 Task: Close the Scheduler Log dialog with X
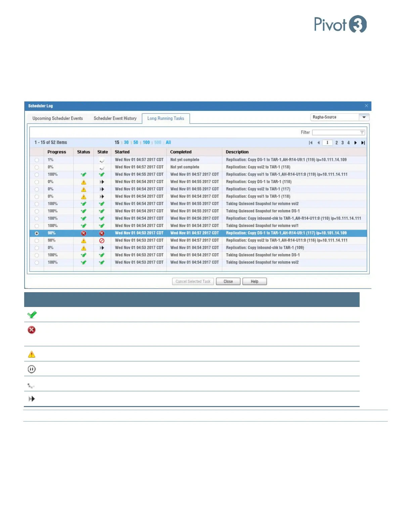click(x=366, y=106)
